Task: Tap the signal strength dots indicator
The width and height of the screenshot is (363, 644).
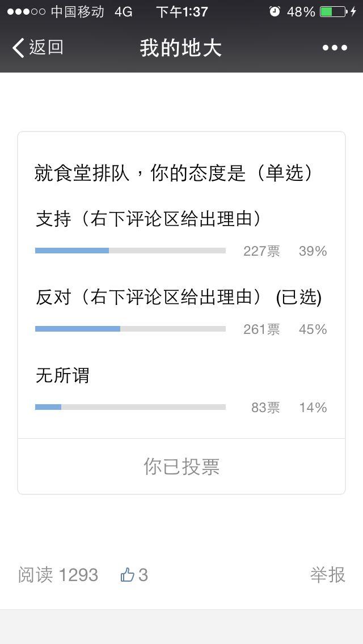Action: coord(26,11)
